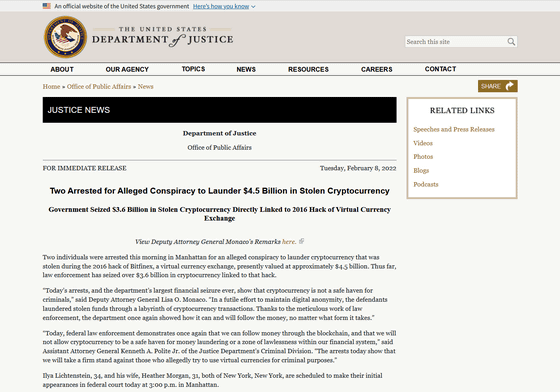The image size is (560, 392).
Task: Click the external link icon after 'here'
Action: tap(301, 241)
